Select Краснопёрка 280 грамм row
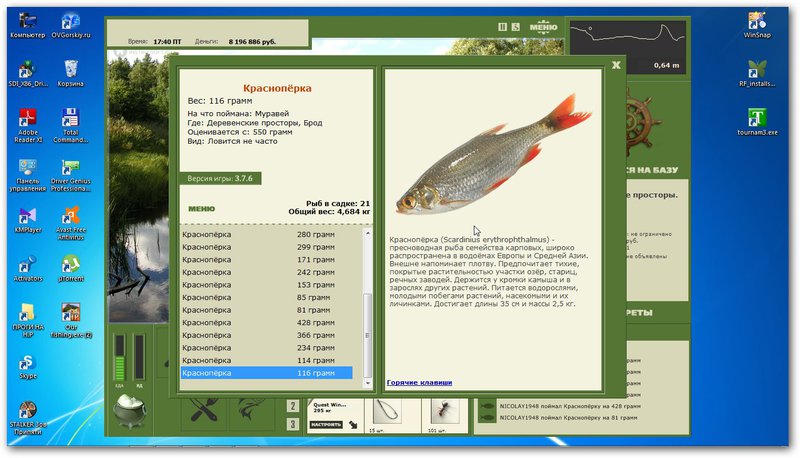Viewport: 800px width, 458px height. [266, 235]
